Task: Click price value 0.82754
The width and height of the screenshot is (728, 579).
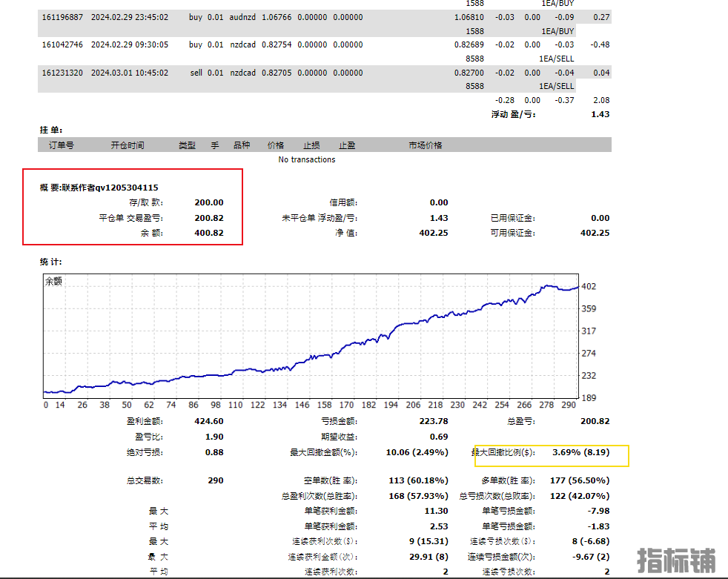Action: pyautogui.click(x=277, y=44)
